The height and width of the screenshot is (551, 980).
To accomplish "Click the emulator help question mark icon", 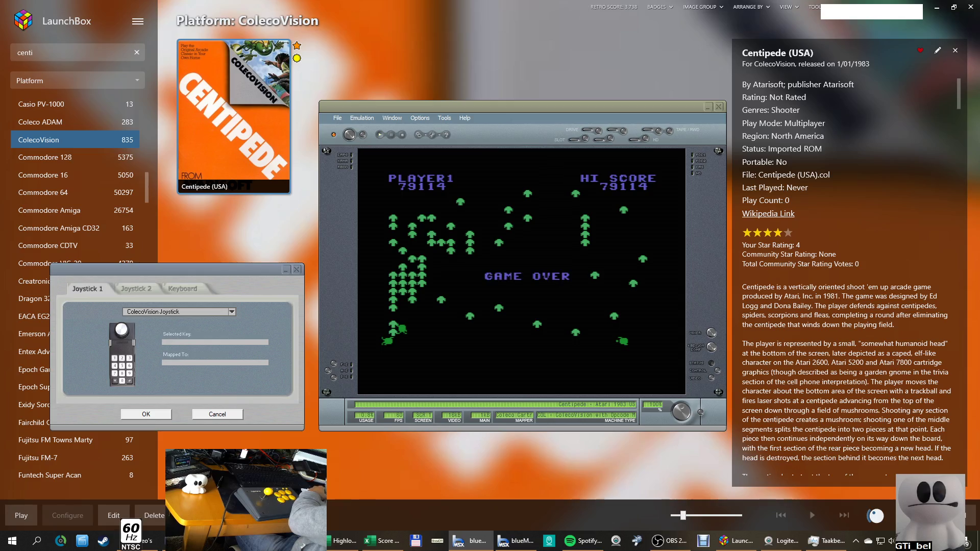I will pyautogui.click(x=446, y=135).
